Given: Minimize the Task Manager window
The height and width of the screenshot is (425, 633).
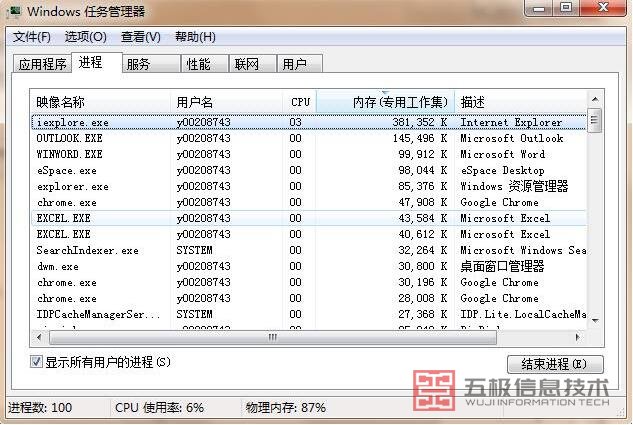Looking at the screenshot, I should (x=539, y=8).
